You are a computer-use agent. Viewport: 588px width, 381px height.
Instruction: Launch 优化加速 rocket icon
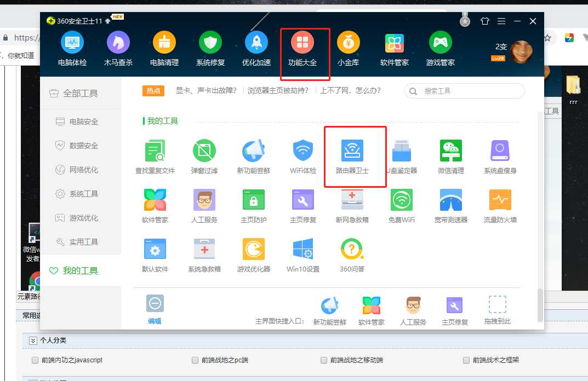pos(256,49)
